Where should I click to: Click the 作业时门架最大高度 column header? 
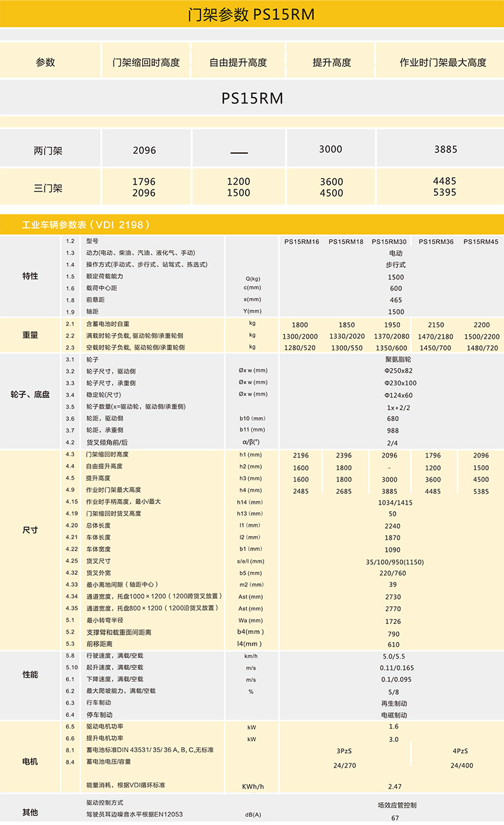click(443, 63)
